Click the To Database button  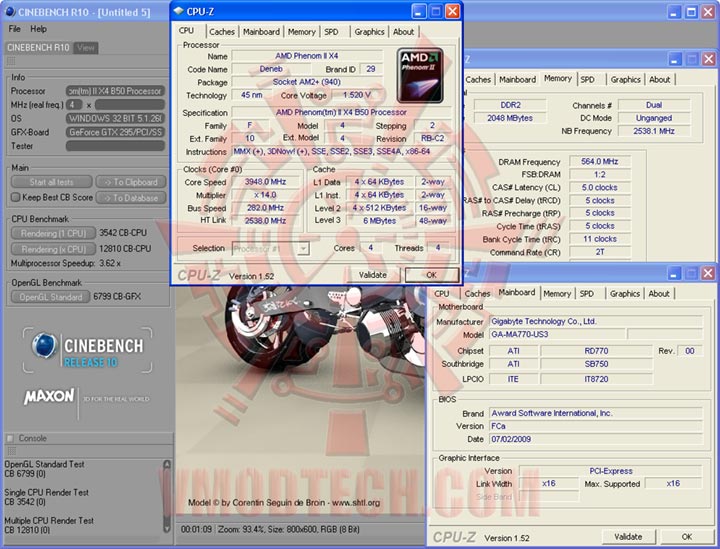click(x=131, y=198)
